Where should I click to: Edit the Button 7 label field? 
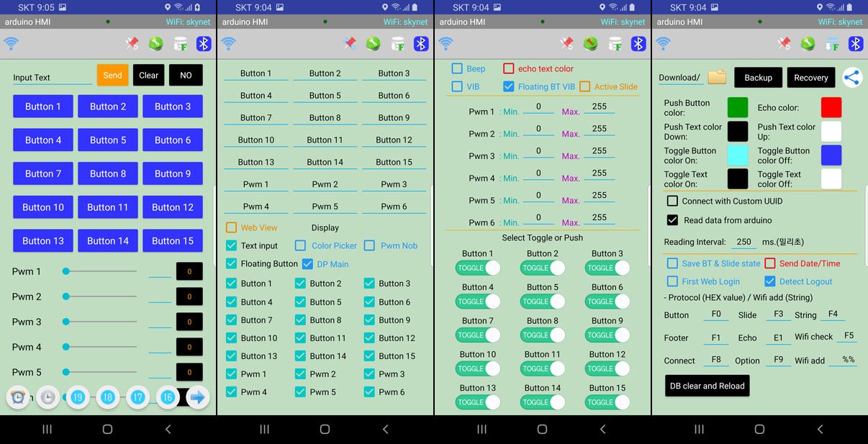tap(256, 117)
